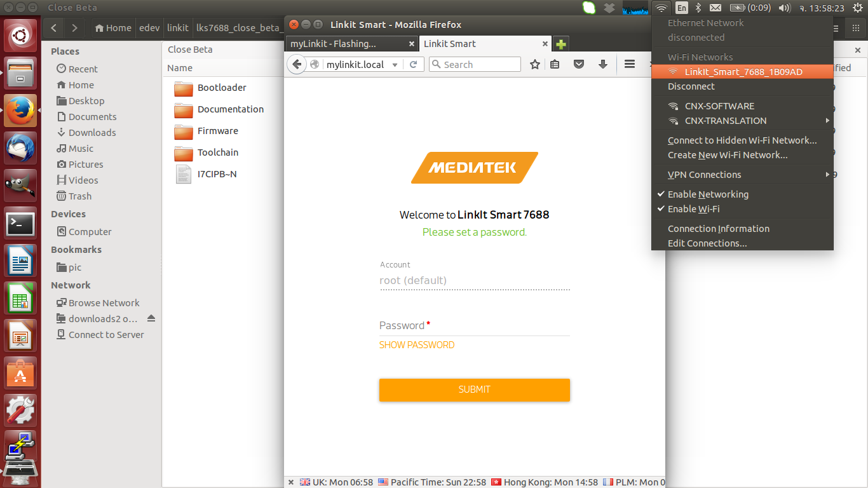The image size is (868, 488).
Task: Open the clock menu in top panel
Action: [x=821, y=8]
